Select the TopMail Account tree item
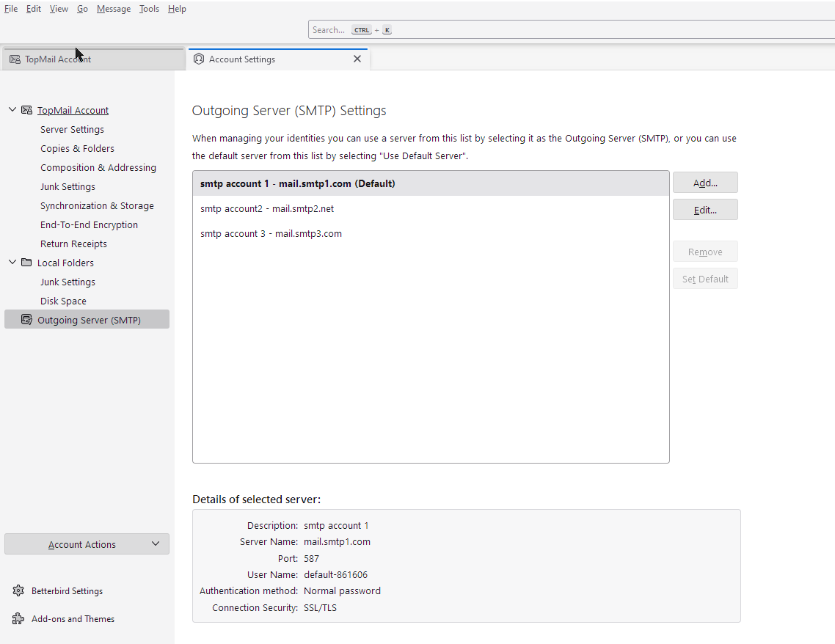Image resolution: width=835 pixels, height=644 pixels. [x=73, y=110]
